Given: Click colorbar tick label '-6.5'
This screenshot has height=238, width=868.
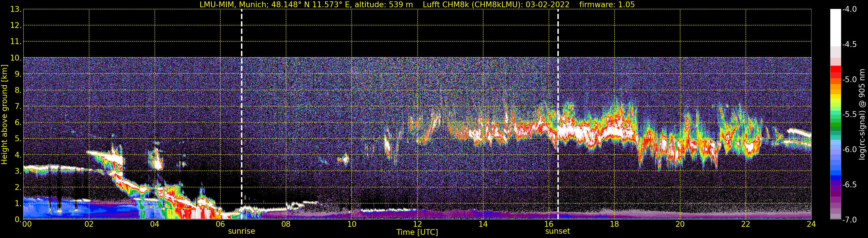Looking at the screenshot, I should click(x=849, y=185).
